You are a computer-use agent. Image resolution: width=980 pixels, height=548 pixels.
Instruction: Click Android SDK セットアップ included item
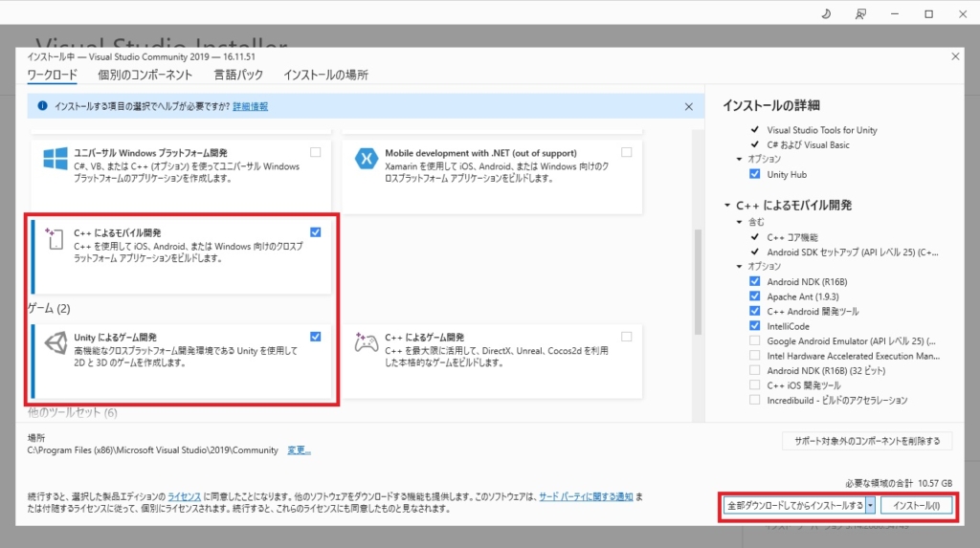853,252
